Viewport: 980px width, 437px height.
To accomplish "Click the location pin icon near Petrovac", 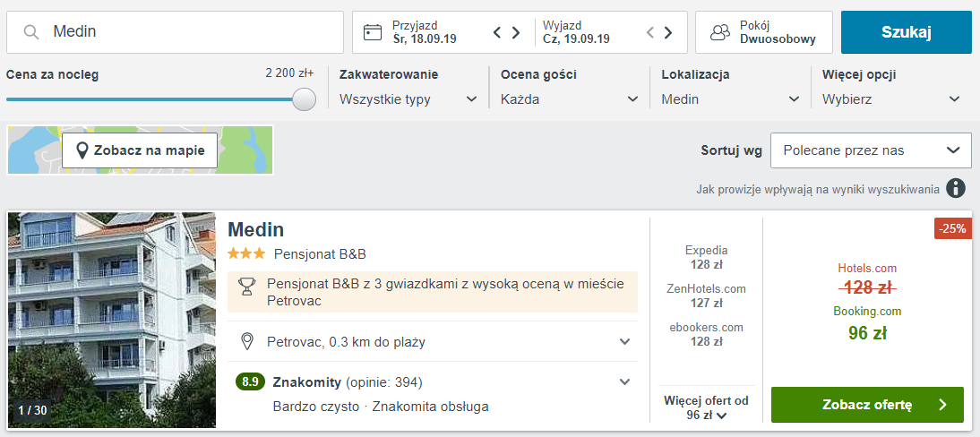I will click(247, 341).
